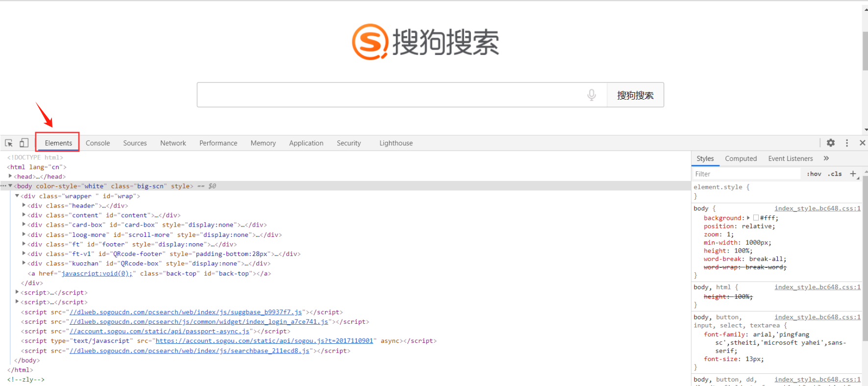Open the suggbase_b9937f7.js script link
868x386 pixels.
(186, 312)
